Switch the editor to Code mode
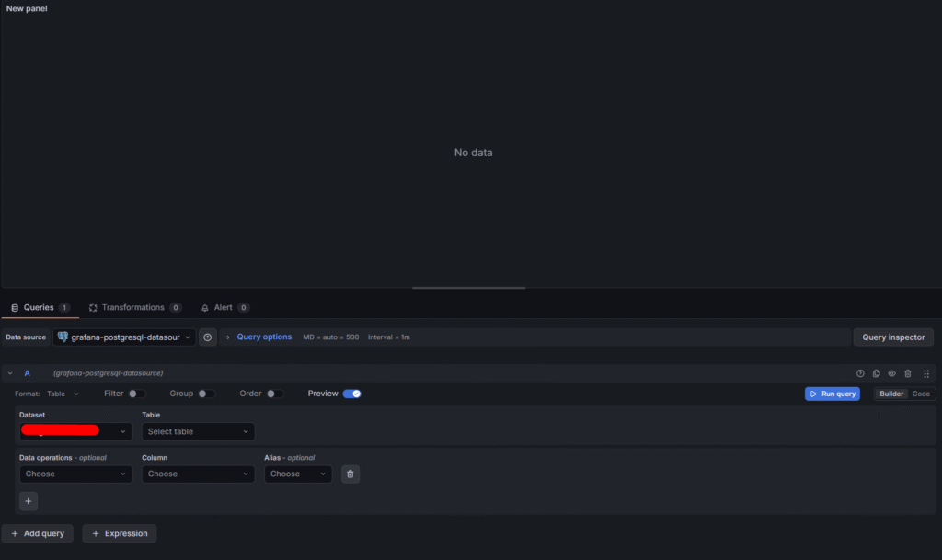 click(921, 394)
